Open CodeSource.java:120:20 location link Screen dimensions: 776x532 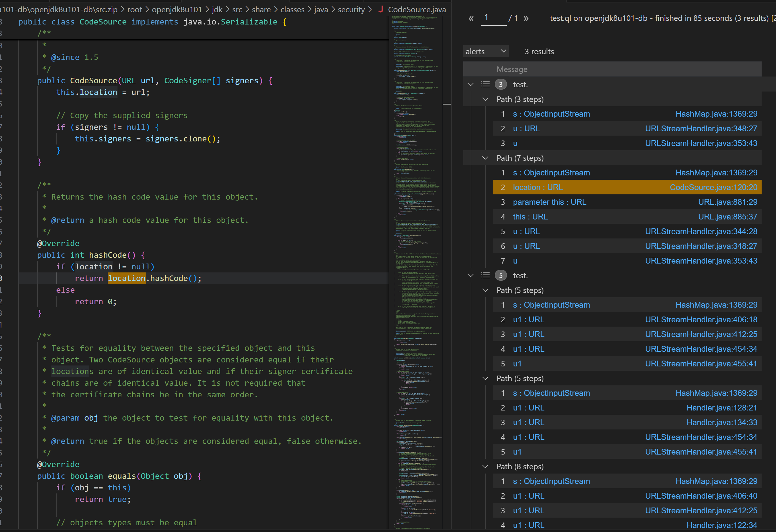(713, 187)
